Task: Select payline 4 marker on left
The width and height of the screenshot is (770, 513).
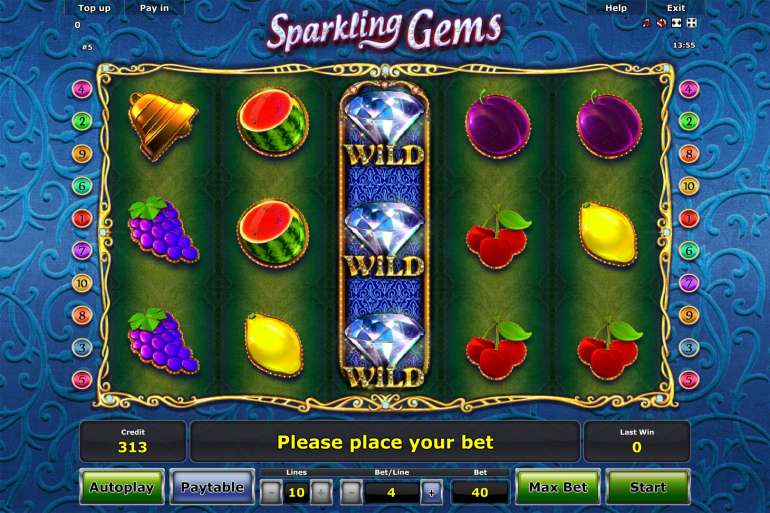Action: pyautogui.click(x=82, y=89)
